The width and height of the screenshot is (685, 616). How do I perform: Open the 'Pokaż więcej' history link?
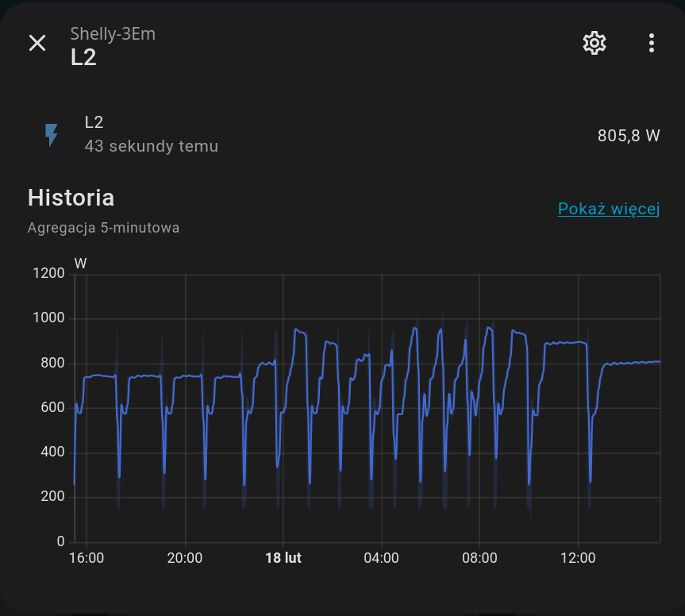(609, 209)
